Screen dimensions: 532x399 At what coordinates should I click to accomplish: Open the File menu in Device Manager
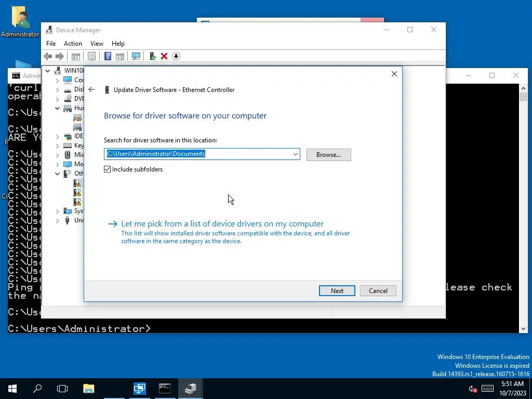[x=51, y=44]
